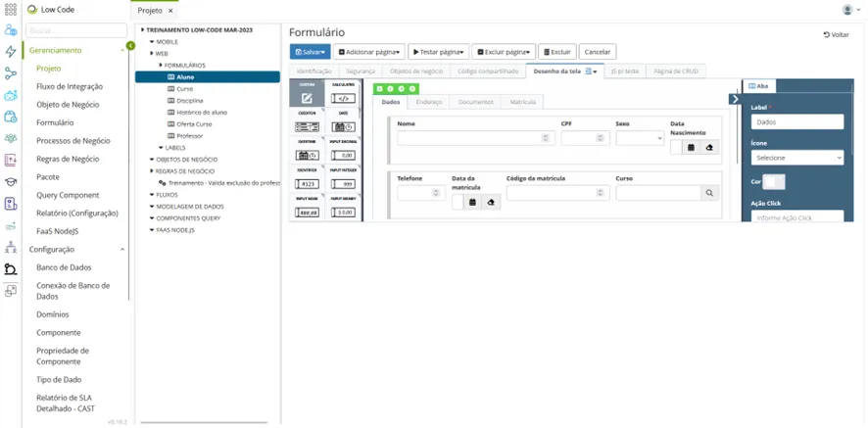The height and width of the screenshot is (428, 868).
Task: Open the Adicionar página dropdown
Action: [369, 52]
